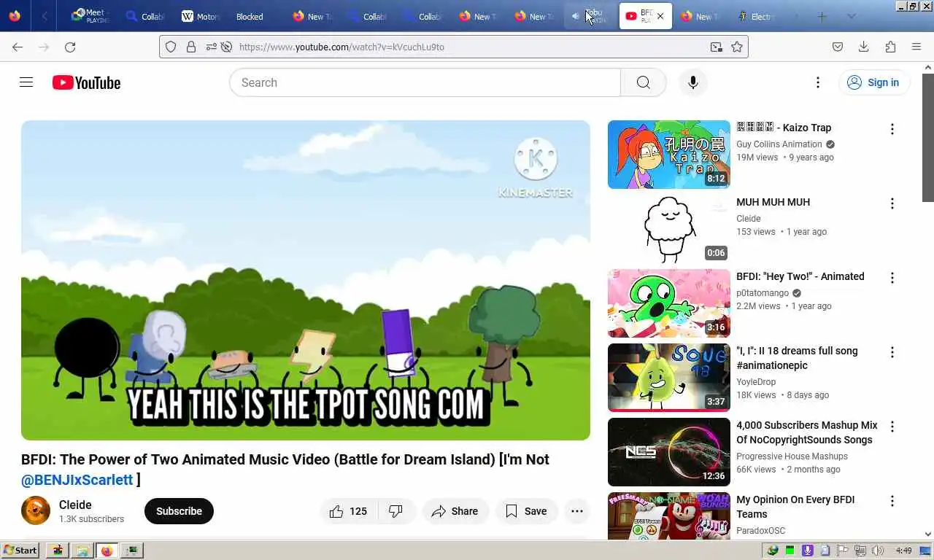Show site security padlock info
The image size is (934, 560).
[x=191, y=47]
